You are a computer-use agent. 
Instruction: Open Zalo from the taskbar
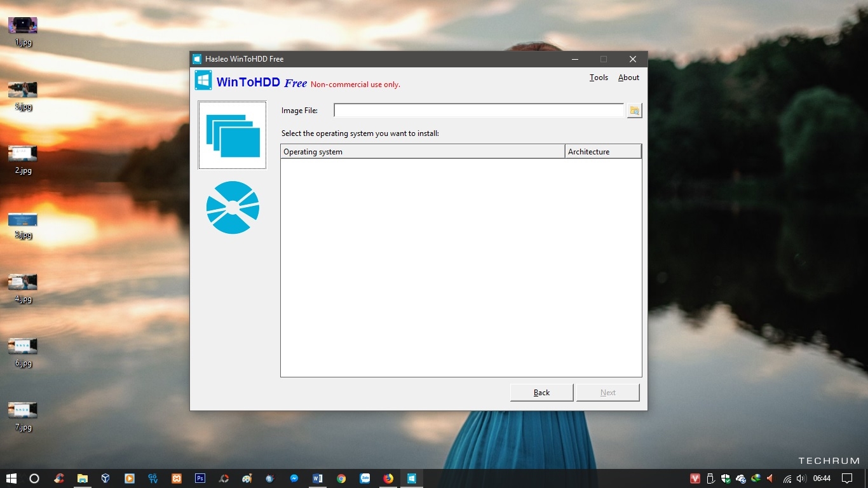point(365,478)
